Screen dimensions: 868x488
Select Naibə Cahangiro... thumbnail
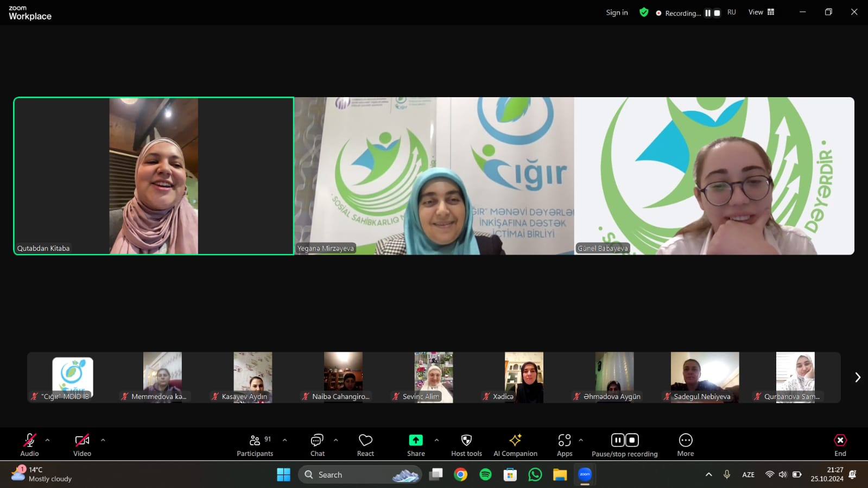(343, 377)
